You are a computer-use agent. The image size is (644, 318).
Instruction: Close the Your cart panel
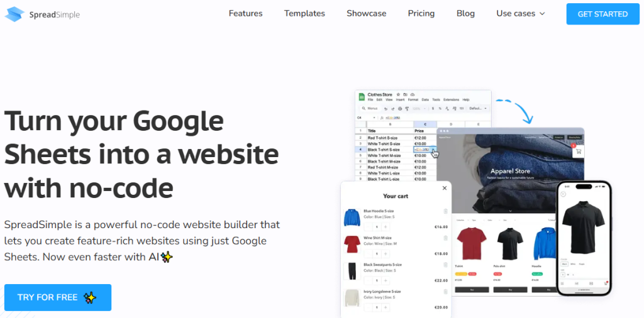coord(445,189)
